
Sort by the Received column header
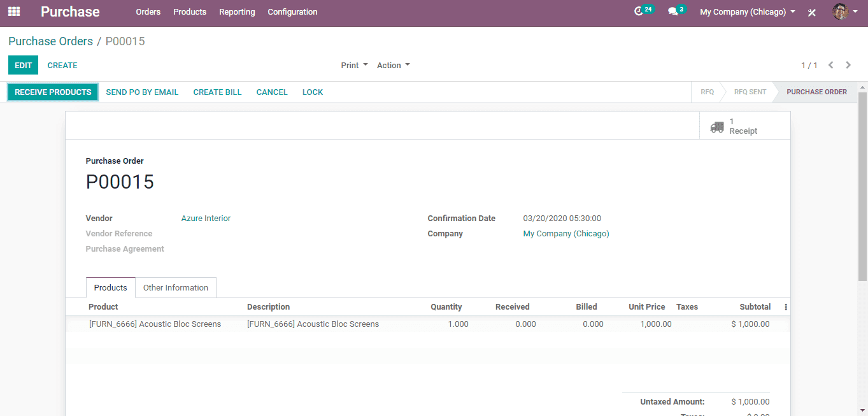tap(512, 307)
